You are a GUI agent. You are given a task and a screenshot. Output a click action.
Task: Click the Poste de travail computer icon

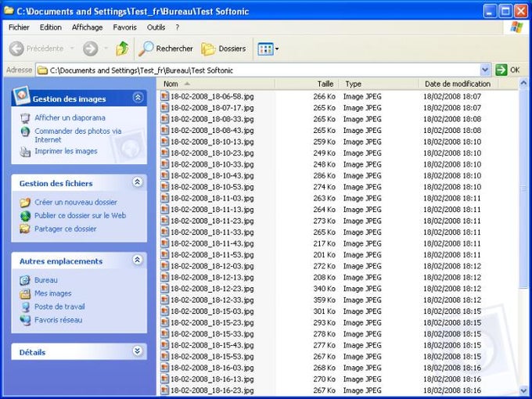click(25, 307)
